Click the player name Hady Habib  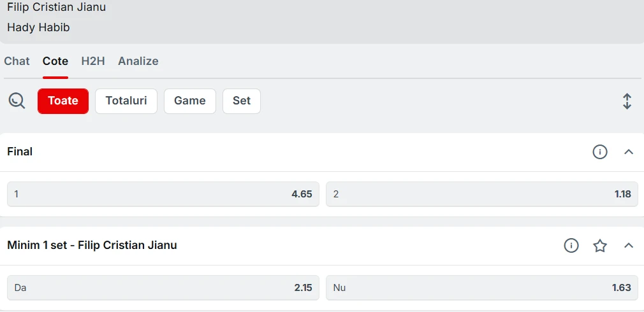tap(38, 27)
